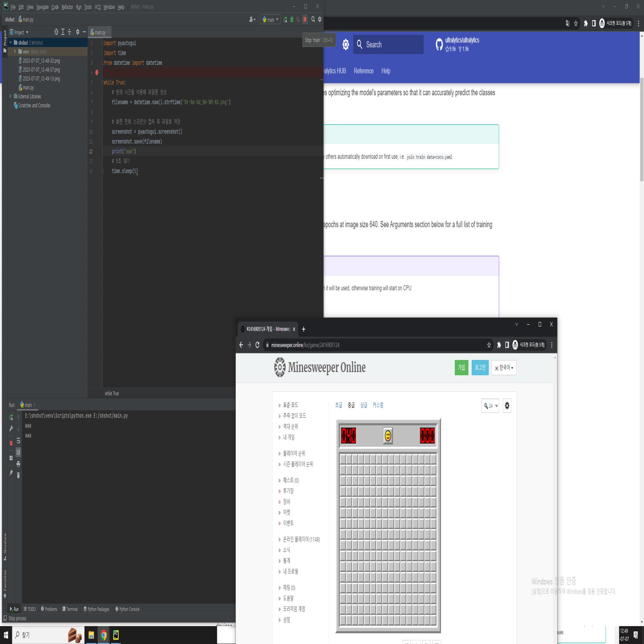Open the Python Console tab
The width and height of the screenshot is (644, 644).
[x=127, y=609]
